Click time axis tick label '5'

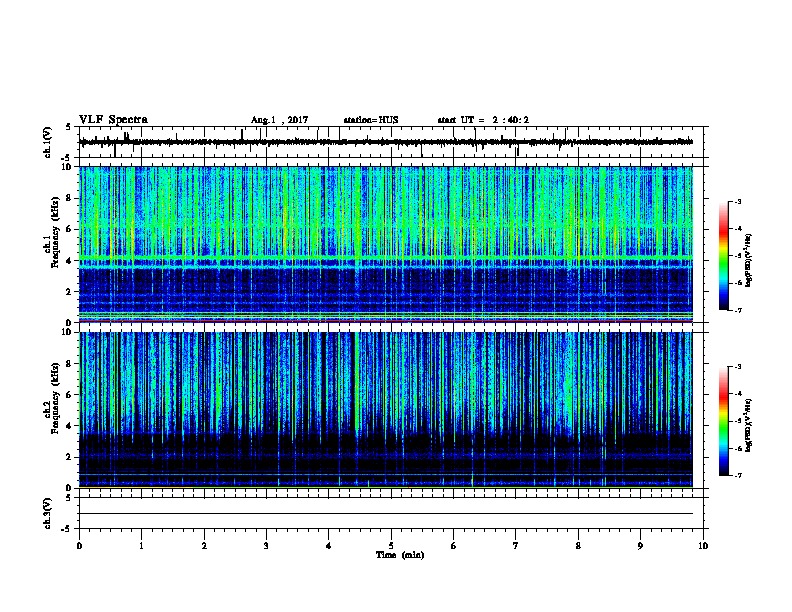[391, 546]
